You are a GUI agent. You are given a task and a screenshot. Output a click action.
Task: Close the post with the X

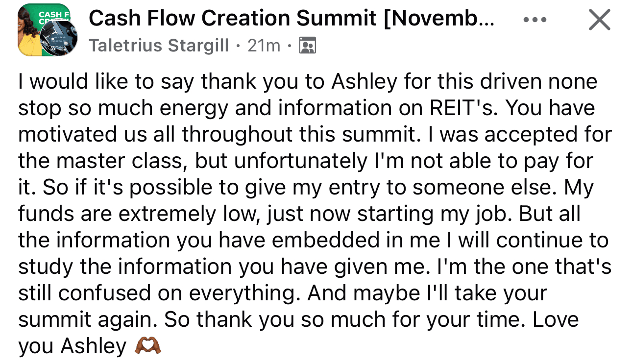pos(599,21)
